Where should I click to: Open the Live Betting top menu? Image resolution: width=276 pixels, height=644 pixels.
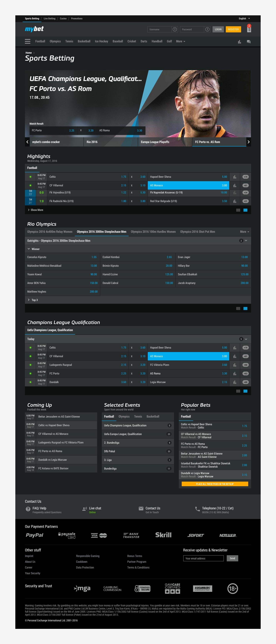(x=49, y=18)
